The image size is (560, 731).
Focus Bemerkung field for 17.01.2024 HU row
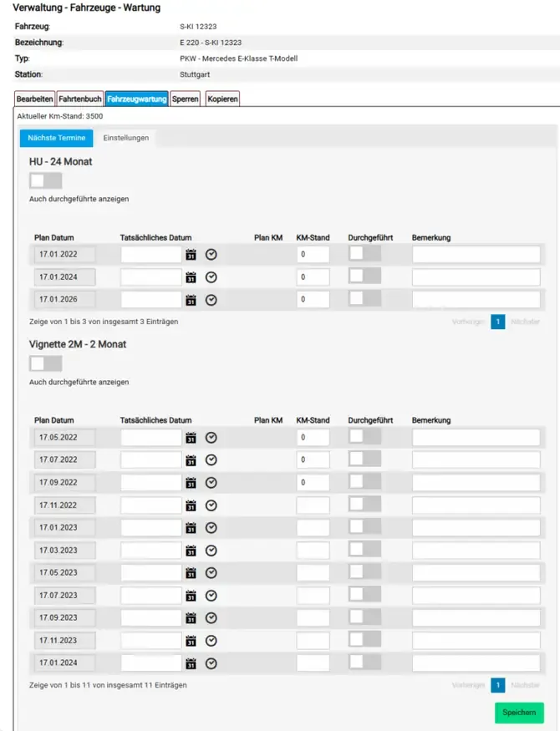(476, 277)
